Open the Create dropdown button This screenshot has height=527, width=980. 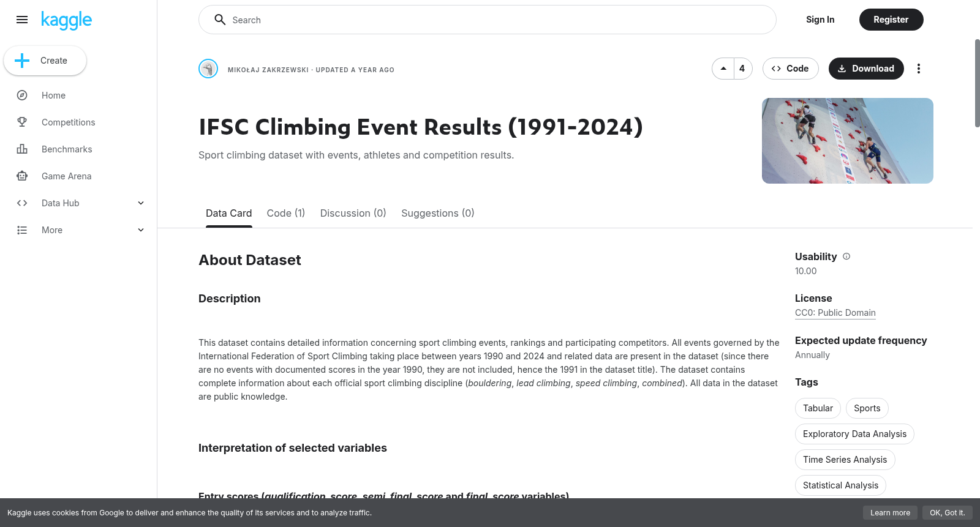[45, 61]
